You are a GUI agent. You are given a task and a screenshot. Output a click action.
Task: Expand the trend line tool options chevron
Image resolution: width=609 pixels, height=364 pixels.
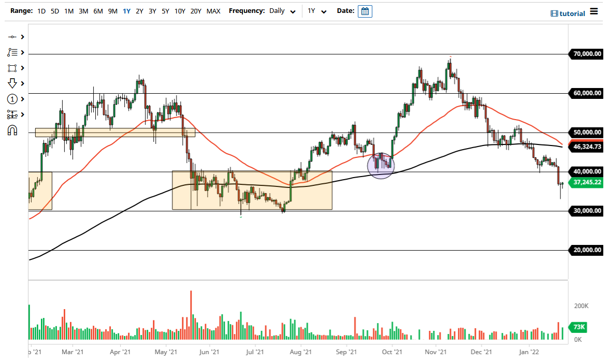click(21, 37)
